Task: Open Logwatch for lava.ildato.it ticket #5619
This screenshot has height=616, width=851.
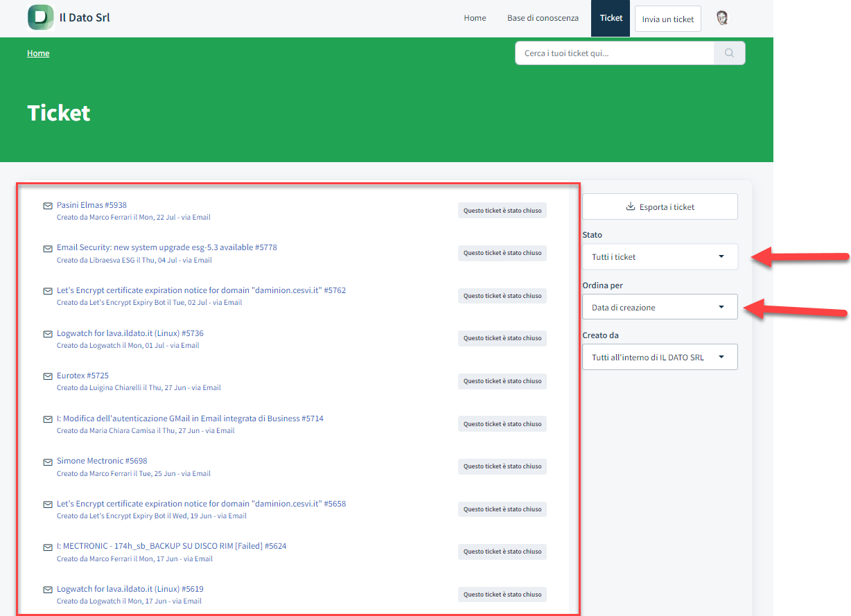Action: tap(130, 589)
